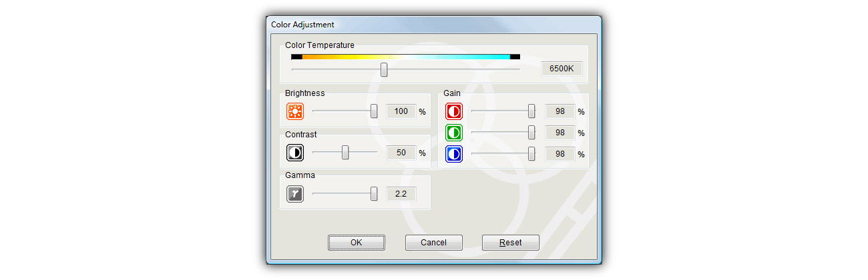Click the Color Temperature slider thumb
Image resolution: width=868 pixels, height=280 pixels.
coord(384,69)
